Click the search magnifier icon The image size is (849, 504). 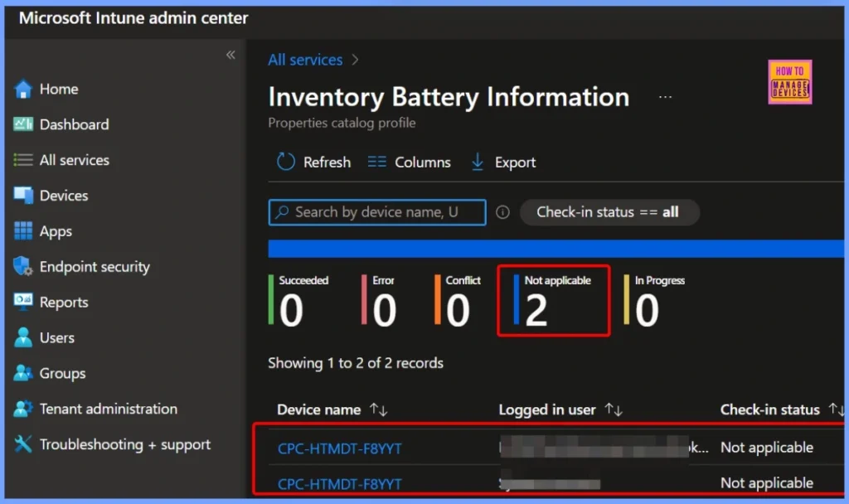point(282,212)
